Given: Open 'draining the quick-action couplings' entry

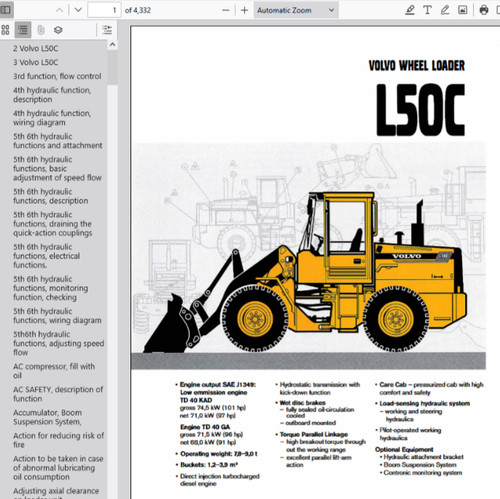Looking at the screenshot, I should pyautogui.click(x=52, y=224).
